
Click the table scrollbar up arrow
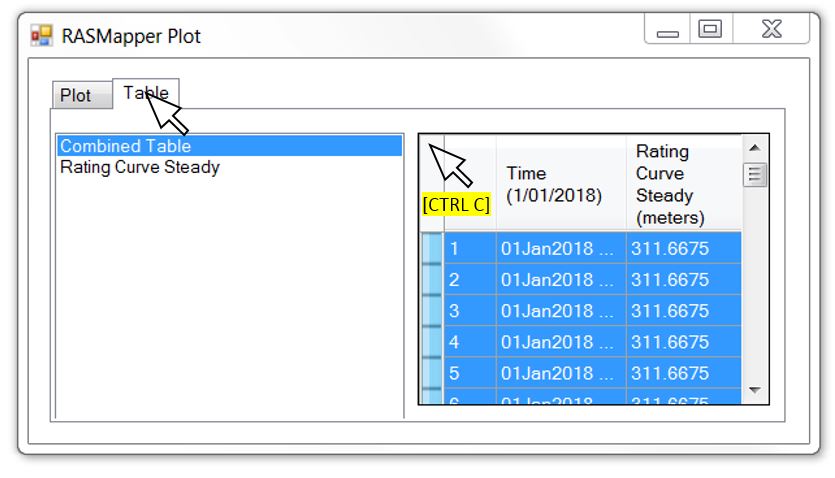coord(755,148)
